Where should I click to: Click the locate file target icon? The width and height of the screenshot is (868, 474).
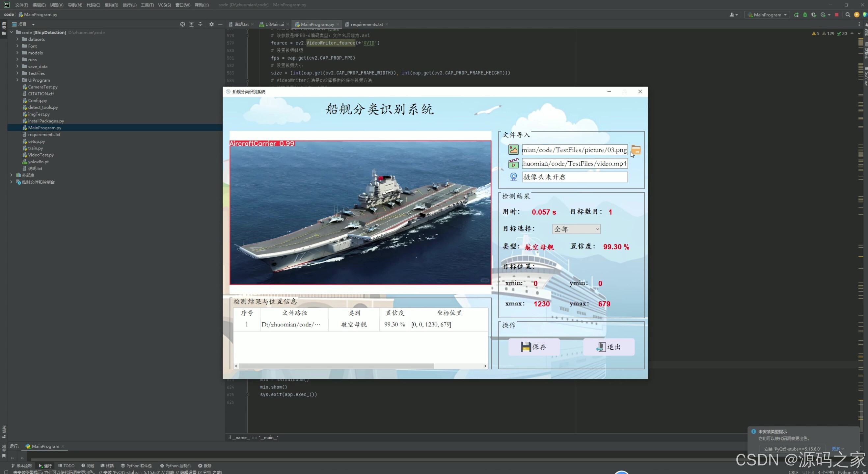182,24
